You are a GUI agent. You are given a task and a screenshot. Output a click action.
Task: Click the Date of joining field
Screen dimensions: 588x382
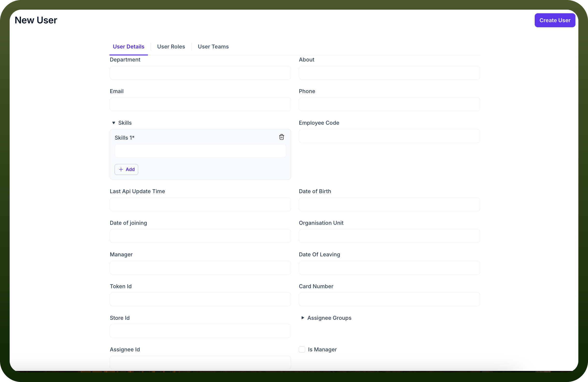click(200, 236)
